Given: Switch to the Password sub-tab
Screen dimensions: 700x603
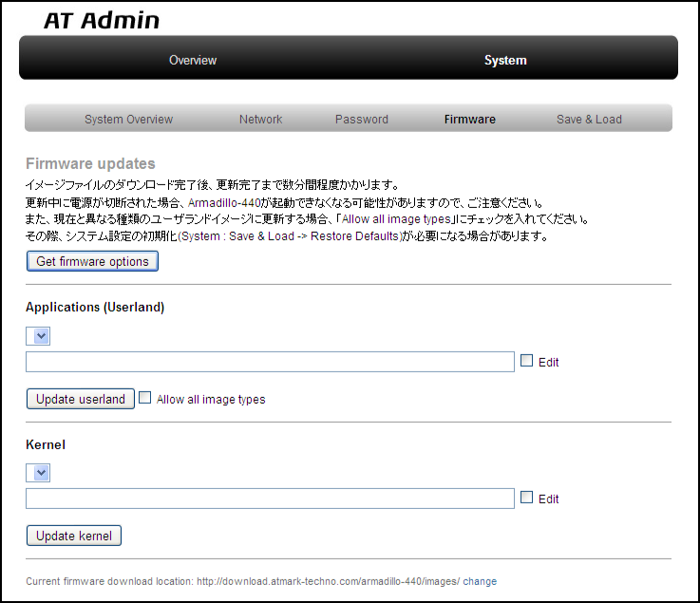Looking at the screenshot, I should point(362,119).
